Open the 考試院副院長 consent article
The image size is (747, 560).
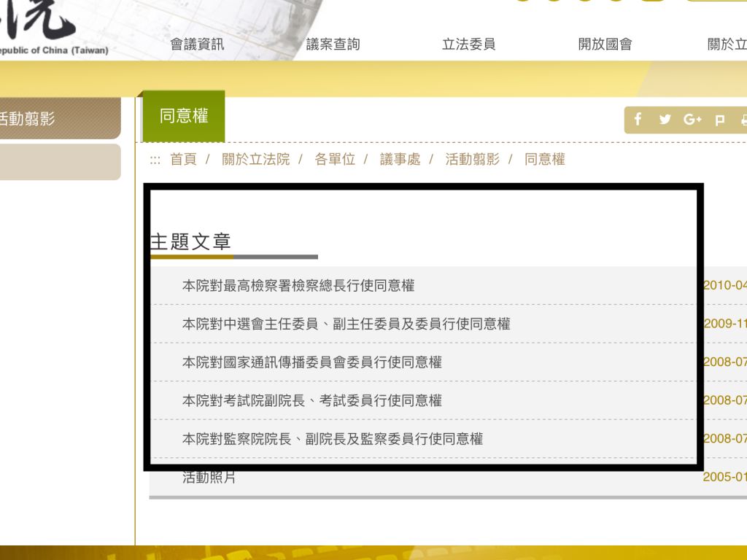point(311,400)
